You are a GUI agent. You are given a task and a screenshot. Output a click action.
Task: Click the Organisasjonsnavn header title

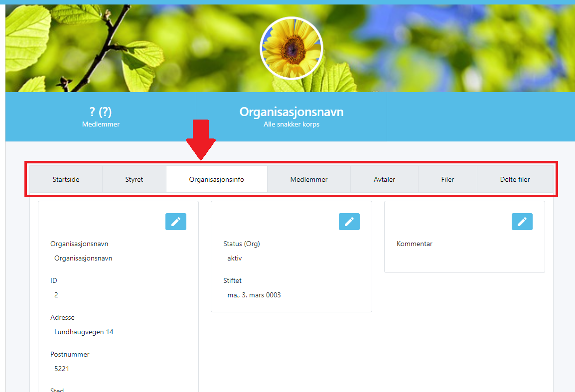tap(291, 112)
